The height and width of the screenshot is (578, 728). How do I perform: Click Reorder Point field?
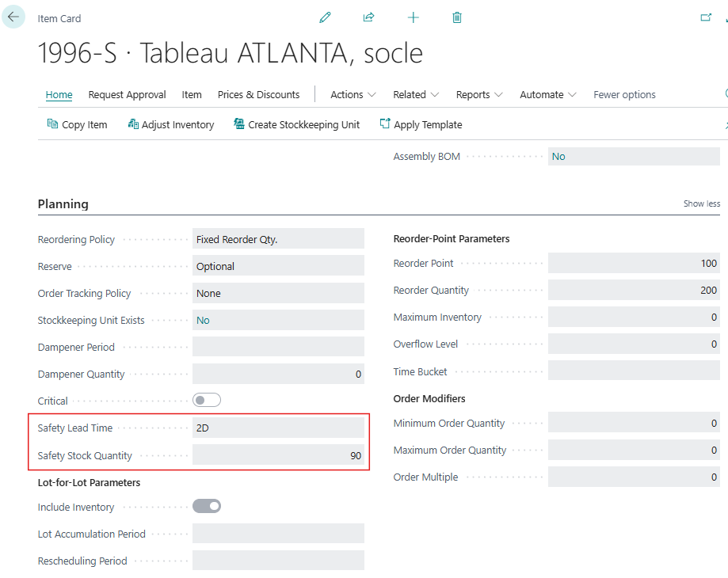(x=634, y=263)
